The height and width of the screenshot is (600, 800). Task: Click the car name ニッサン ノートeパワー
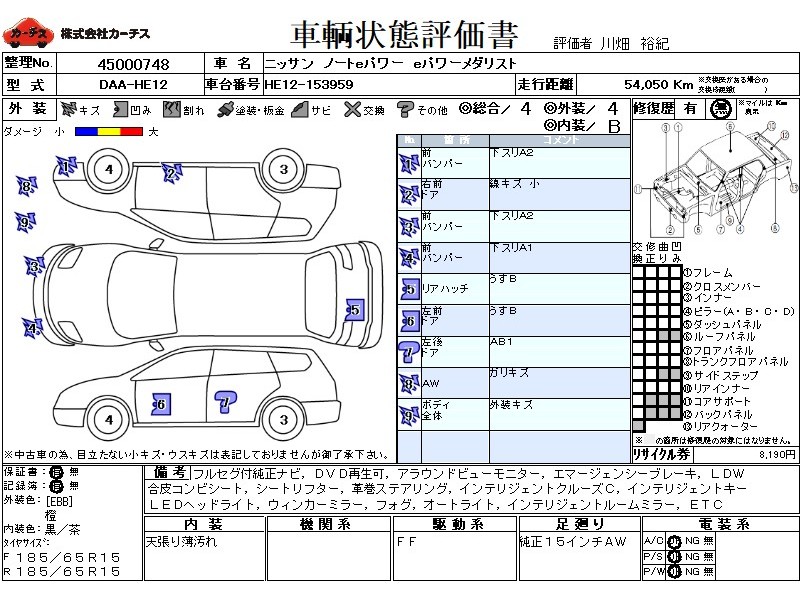click(x=334, y=64)
